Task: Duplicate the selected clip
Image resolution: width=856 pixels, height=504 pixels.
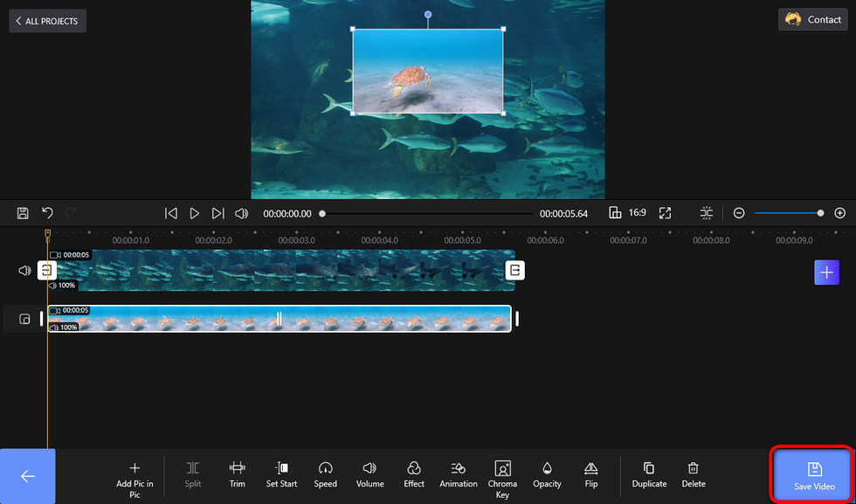Action: point(649,474)
